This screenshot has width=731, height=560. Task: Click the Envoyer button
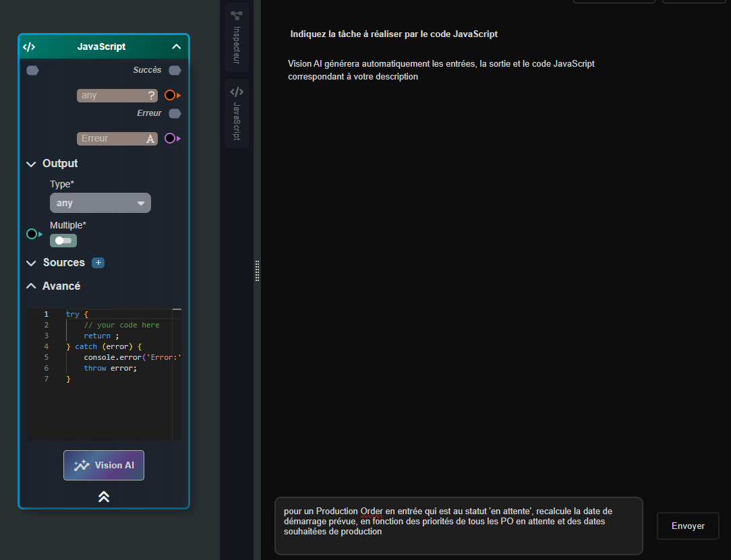click(688, 526)
